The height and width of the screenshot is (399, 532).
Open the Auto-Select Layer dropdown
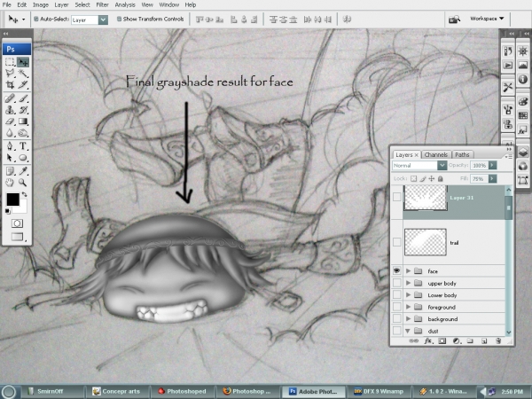pos(103,20)
